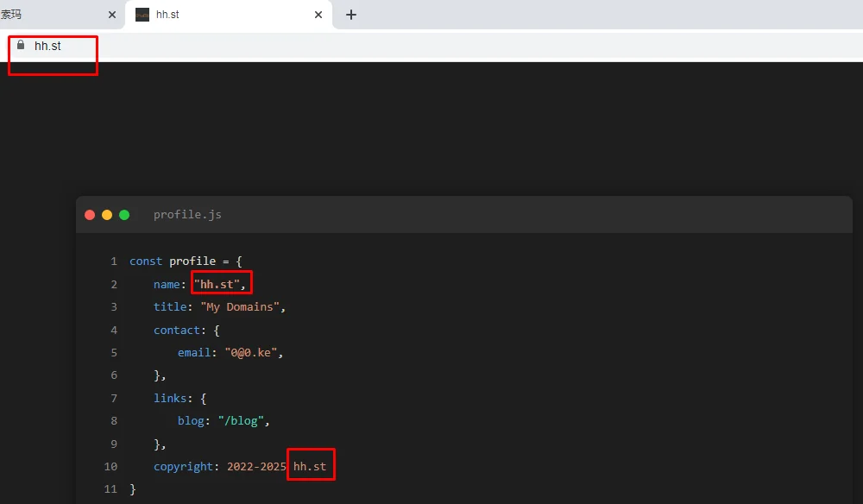
Task: Click line number 11
Action: (110, 489)
